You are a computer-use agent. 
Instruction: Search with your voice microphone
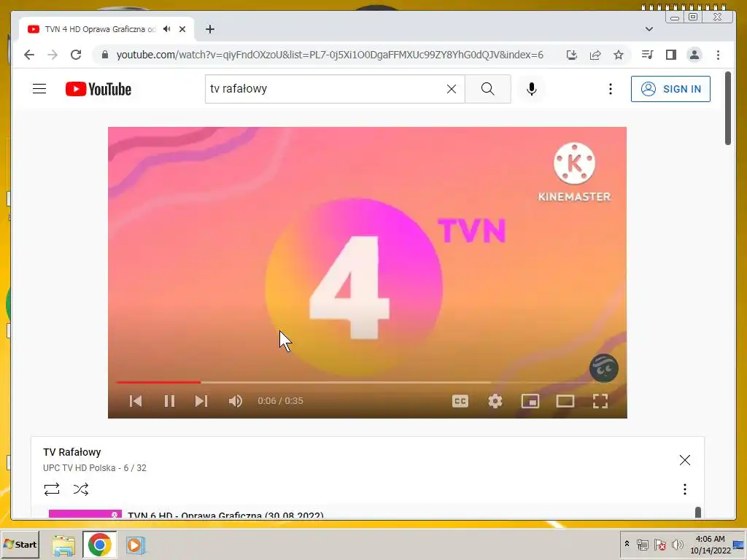tap(532, 89)
